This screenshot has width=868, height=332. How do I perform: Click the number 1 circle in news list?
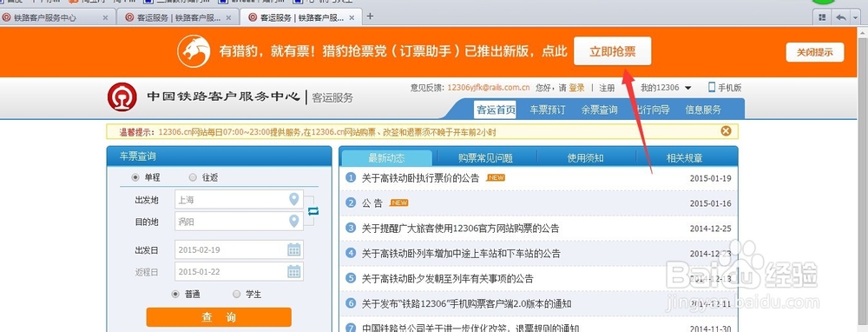[351, 178]
